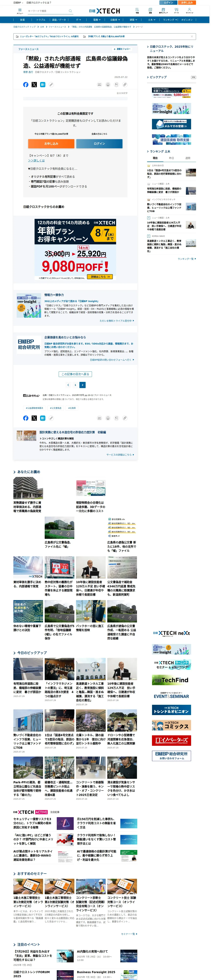Bookmark with Hatena B! under article date
The width and height of the screenshot is (211, 980).
(x=43, y=84)
